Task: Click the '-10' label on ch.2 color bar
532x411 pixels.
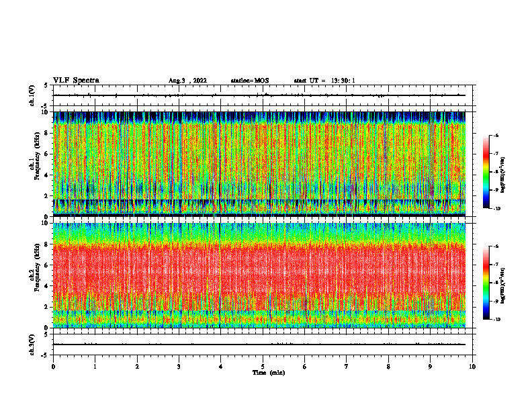Action: [496, 320]
